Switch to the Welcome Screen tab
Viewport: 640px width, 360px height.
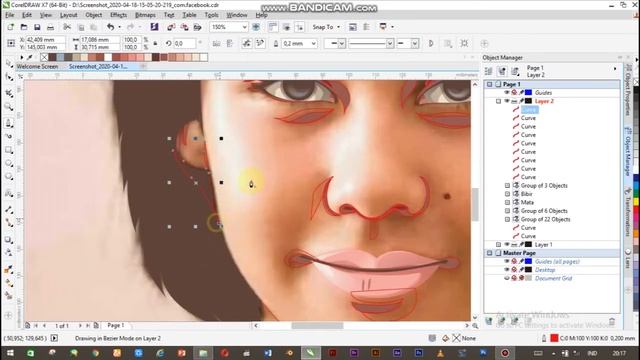pyautogui.click(x=37, y=66)
